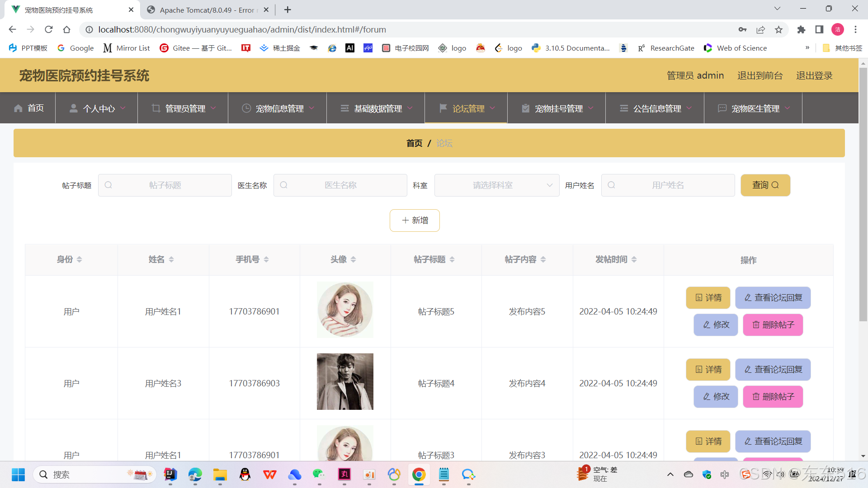The height and width of the screenshot is (488, 868).
Task: Click the bookmark star icon in address bar
Action: pos(778,29)
